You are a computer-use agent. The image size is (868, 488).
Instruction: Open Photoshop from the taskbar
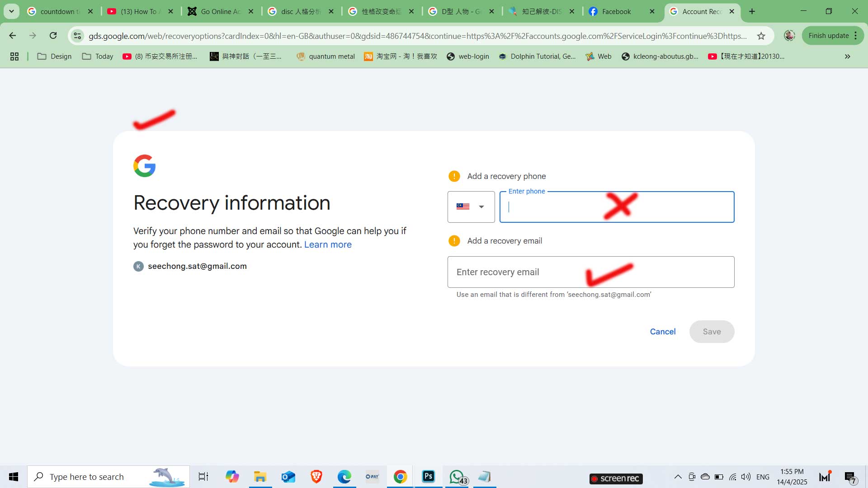click(428, 477)
